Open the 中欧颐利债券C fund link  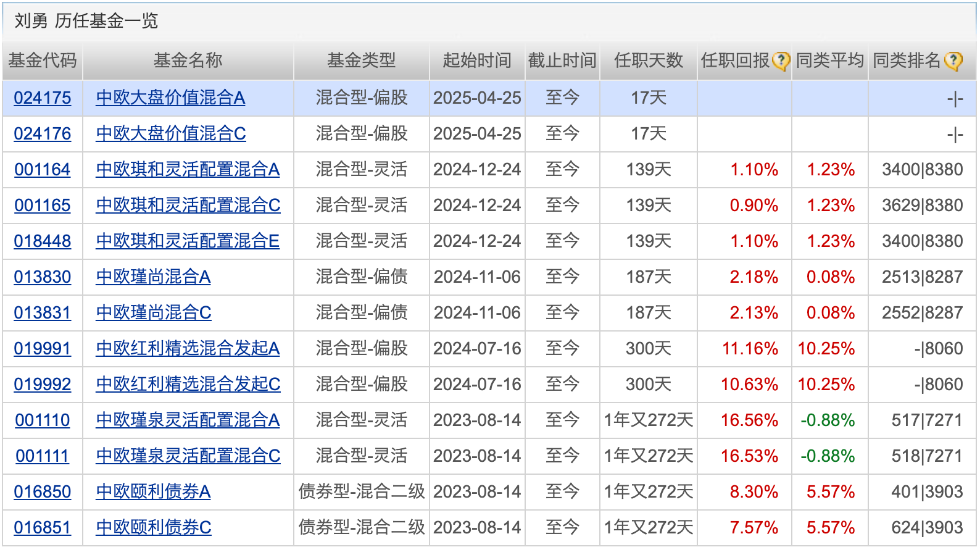154,527
